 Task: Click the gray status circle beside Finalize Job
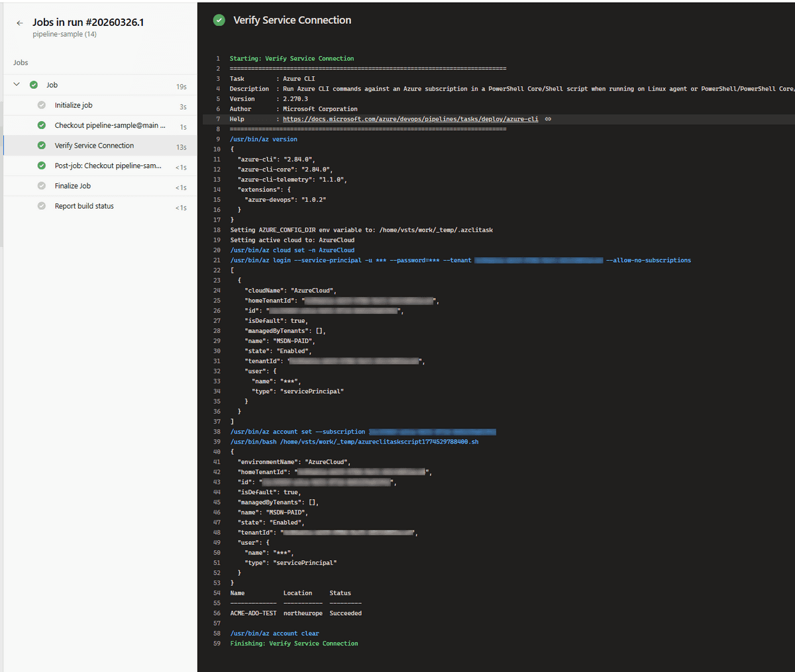pos(41,185)
